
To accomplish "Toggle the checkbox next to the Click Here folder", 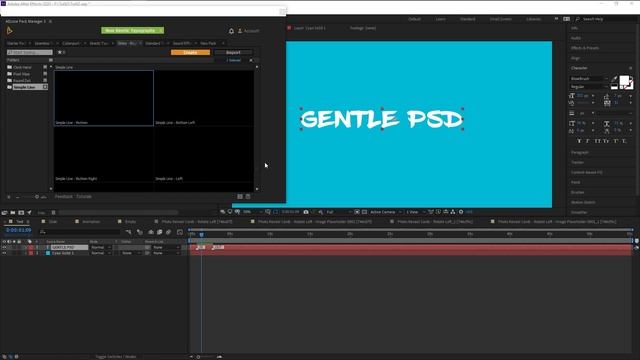I will click(45, 67).
